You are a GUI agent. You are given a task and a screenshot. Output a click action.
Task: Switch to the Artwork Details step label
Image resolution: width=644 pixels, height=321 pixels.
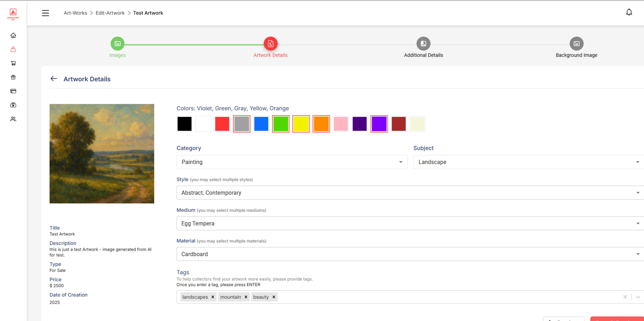[270, 55]
